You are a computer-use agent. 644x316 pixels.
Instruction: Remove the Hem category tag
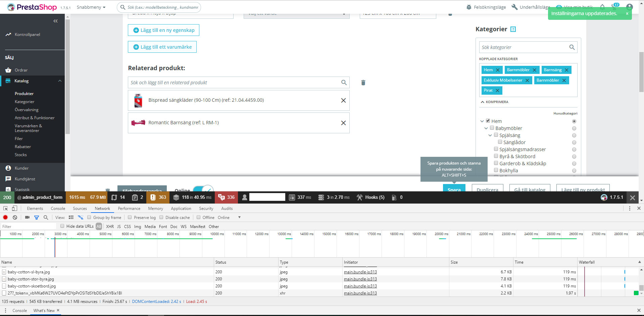pos(498,70)
